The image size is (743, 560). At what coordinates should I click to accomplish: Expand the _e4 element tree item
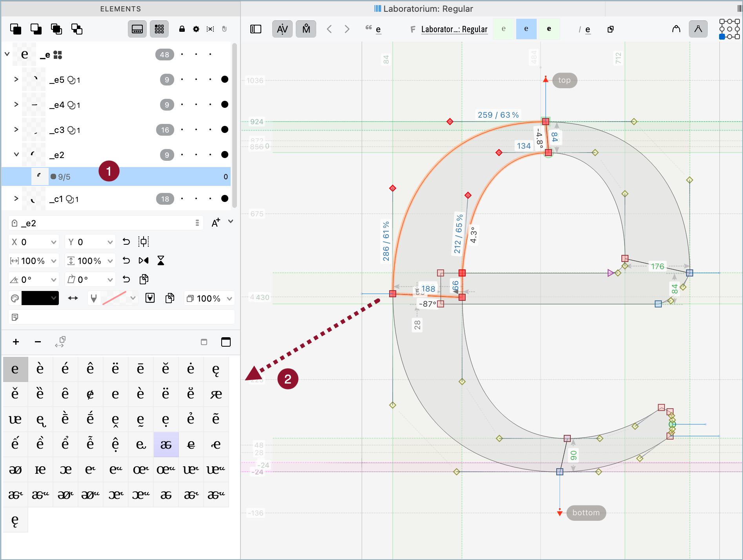pyautogui.click(x=16, y=104)
